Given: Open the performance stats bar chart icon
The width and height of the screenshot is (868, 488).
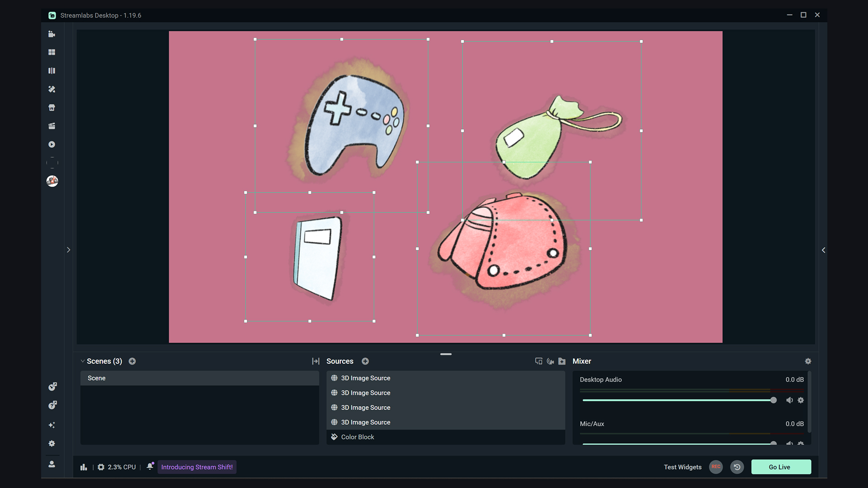Looking at the screenshot, I should 84,467.
